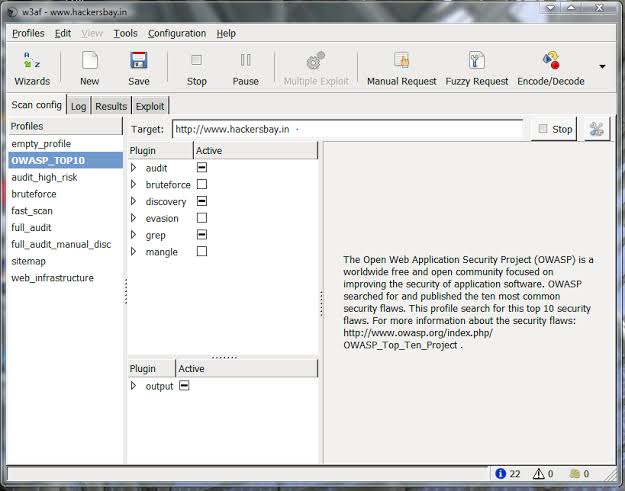Enable the evasion plugin checkbox
The height and width of the screenshot is (491, 625).
[202, 218]
